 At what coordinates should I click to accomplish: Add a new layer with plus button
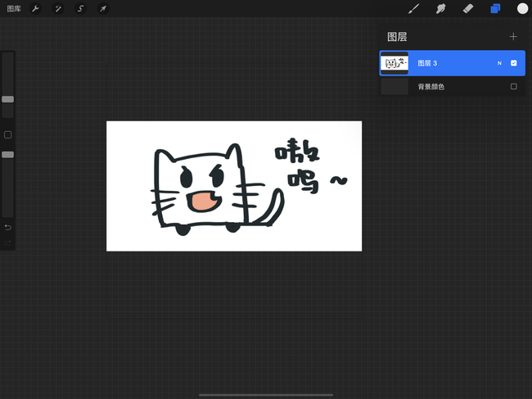(513, 37)
